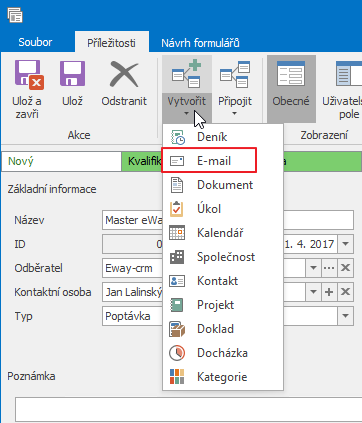Click the Dokument page icon in the menu
Viewport: 362px width, 423px height.
(x=177, y=185)
